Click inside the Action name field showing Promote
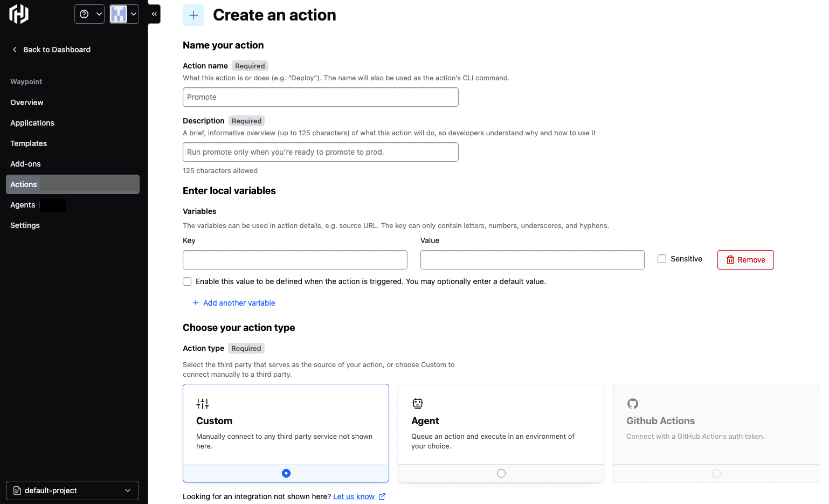This screenshot has height=504, width=829. [320, 97]
